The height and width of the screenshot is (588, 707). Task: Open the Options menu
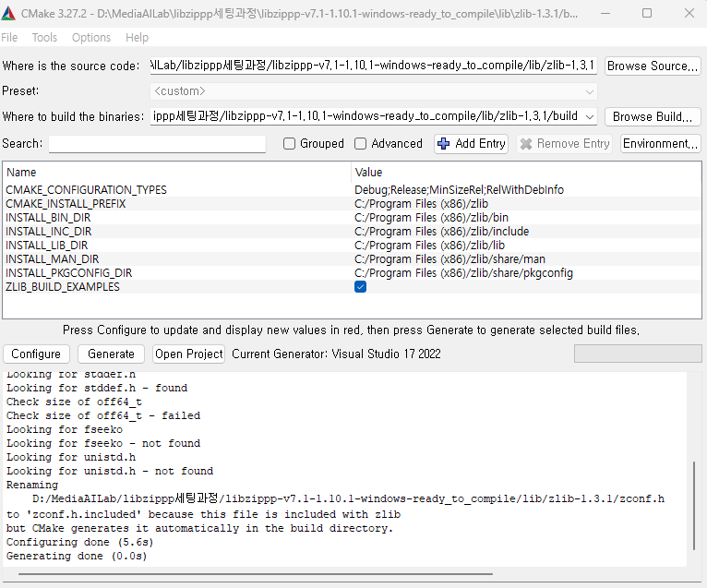[91, 38]
